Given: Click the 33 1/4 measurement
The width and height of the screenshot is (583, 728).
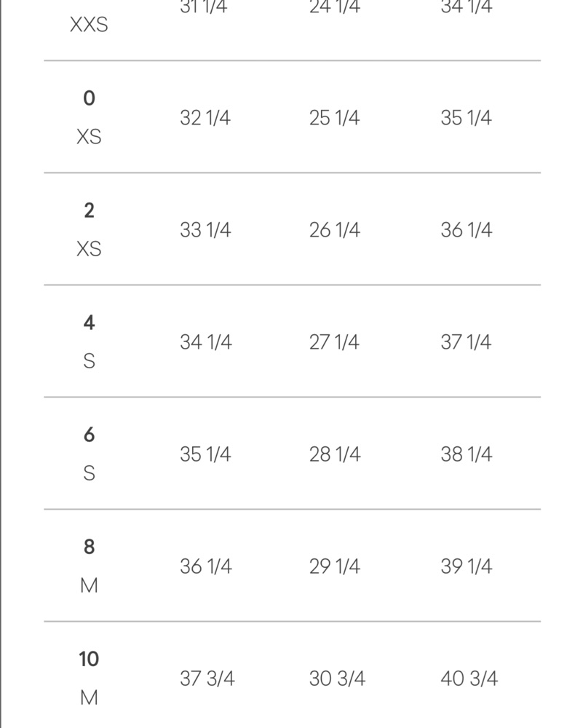Looking at the screenshot, I should (x=205, y=230).
